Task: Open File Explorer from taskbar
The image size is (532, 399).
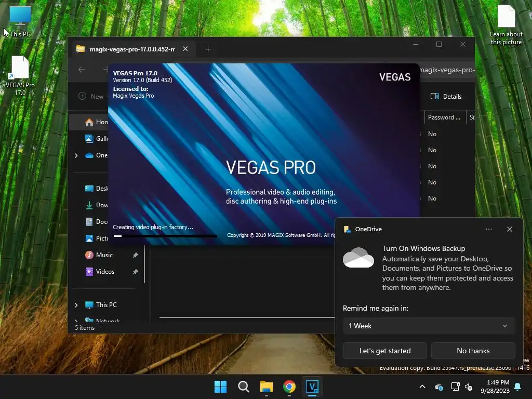Action: [267, 387]
